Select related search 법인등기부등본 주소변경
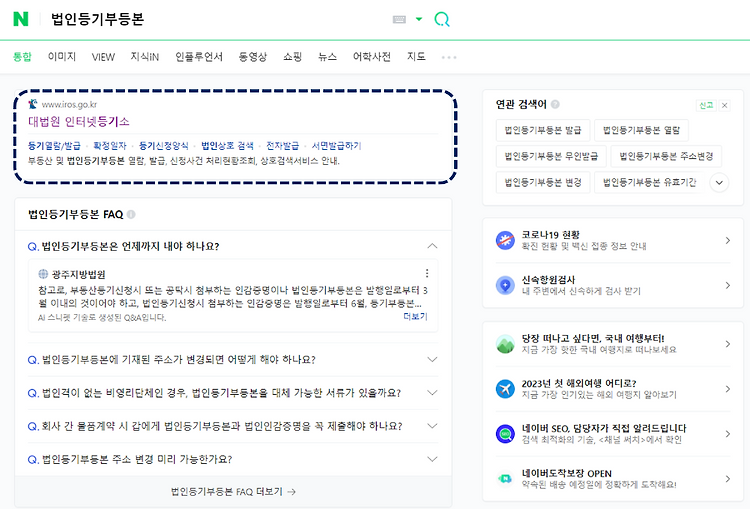750x509 pixels. point(666,156)
